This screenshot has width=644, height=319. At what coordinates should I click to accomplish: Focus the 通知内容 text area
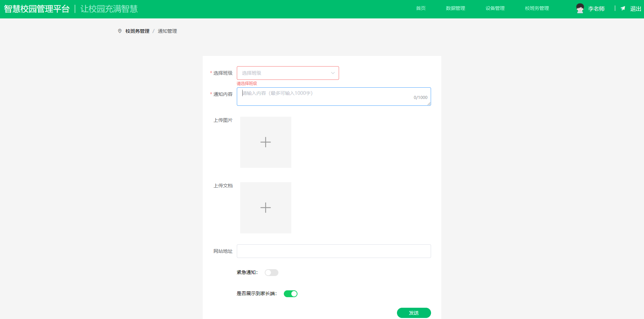point(327,97)
